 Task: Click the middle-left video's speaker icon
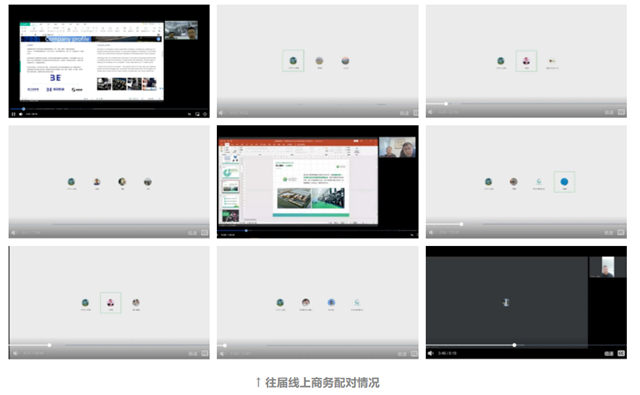(13, 233)
